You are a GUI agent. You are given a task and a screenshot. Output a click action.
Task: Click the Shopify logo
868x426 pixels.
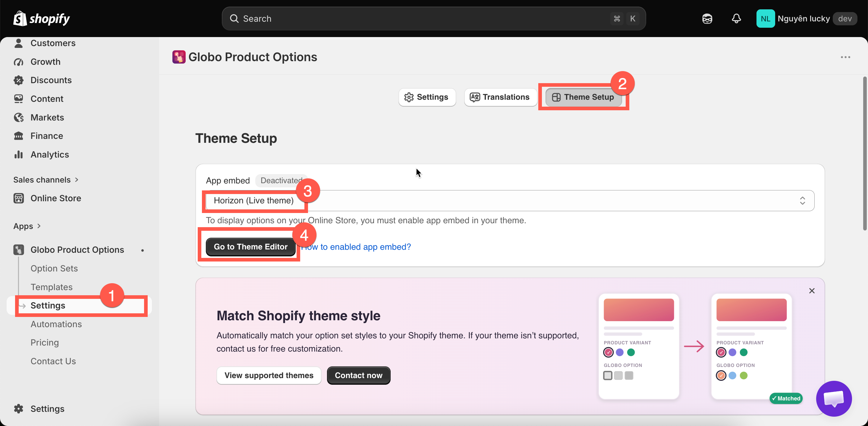[41, 18]
